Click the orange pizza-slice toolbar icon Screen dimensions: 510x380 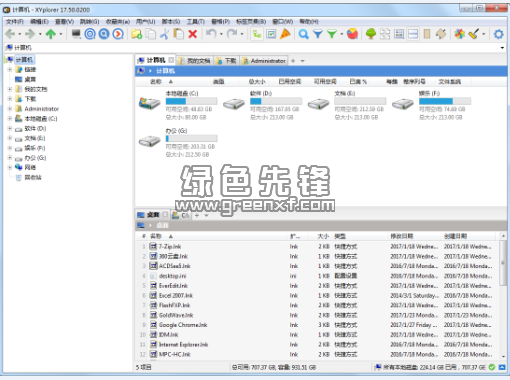(x=285, y=34)
